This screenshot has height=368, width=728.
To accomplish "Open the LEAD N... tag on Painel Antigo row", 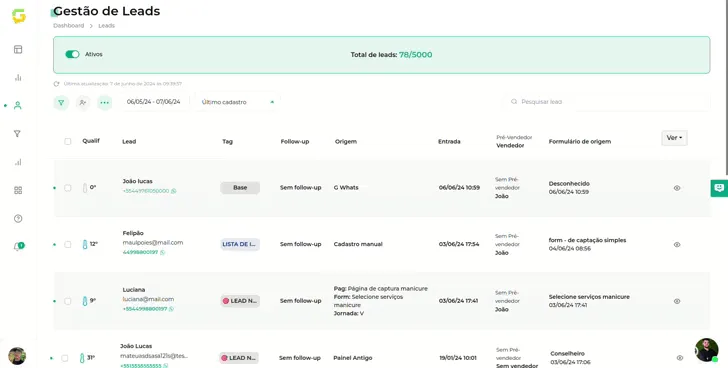I will click(x=239, y=358).
